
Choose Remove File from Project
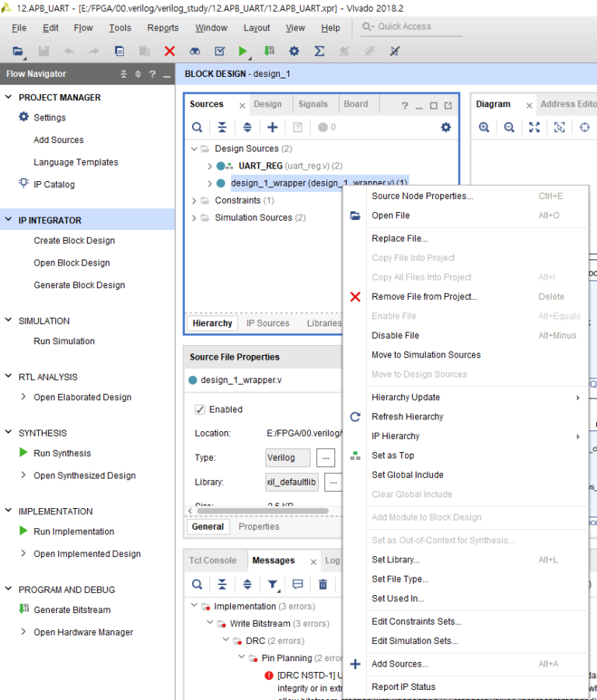pyautogui.click(x=424, y=297)
